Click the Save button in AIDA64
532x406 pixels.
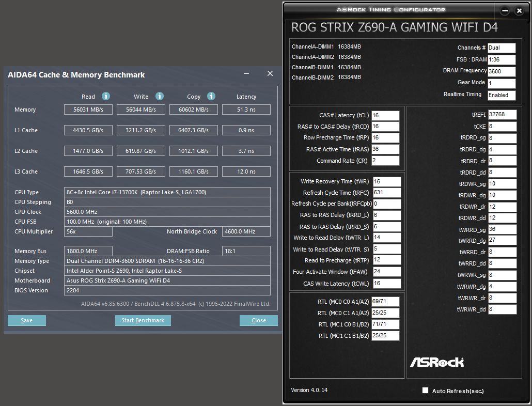27,321
